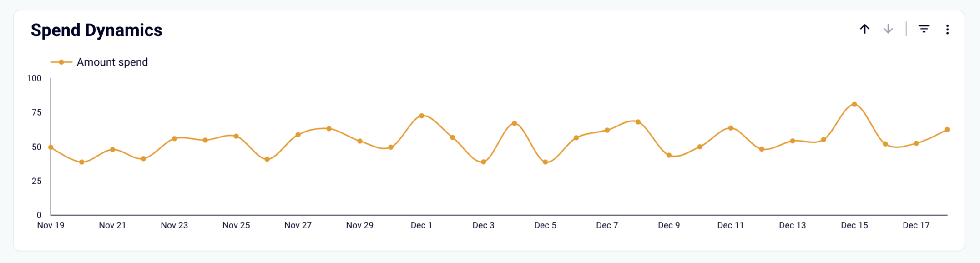Click the Dec 7 x-axis label

607,225
